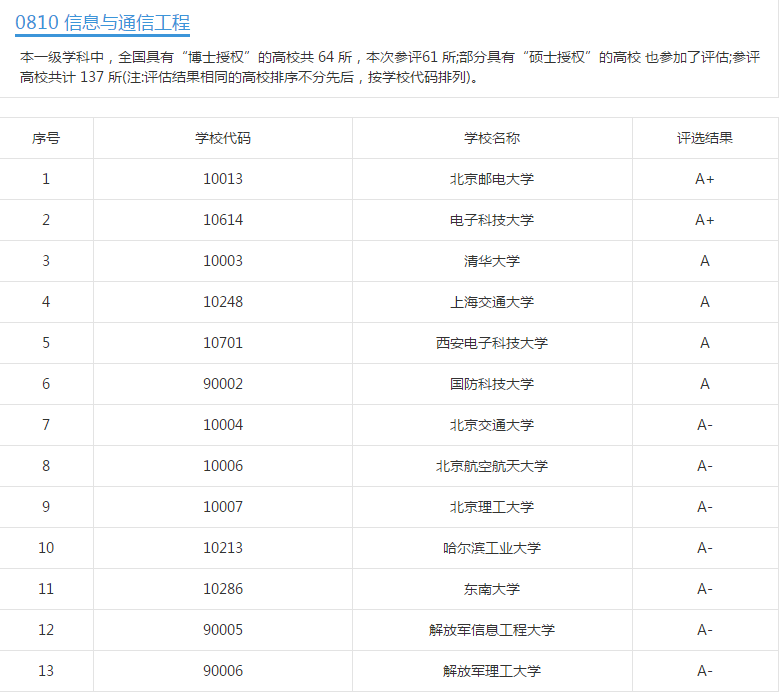Click the 评选结果 column header

(704, 138)
